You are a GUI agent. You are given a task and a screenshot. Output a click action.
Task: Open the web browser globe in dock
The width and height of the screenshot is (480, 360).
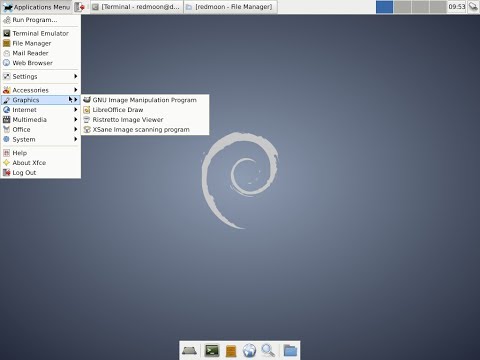pos(249,351)
